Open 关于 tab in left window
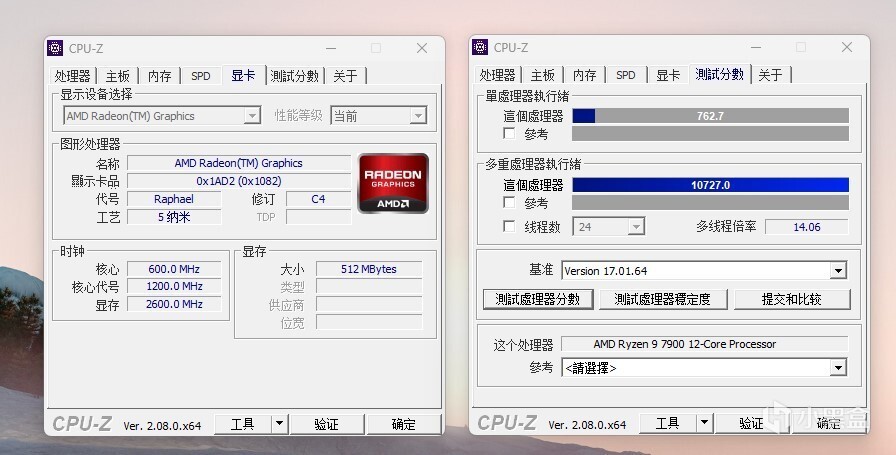Viewport: 896px width, 455px height. 345,76
